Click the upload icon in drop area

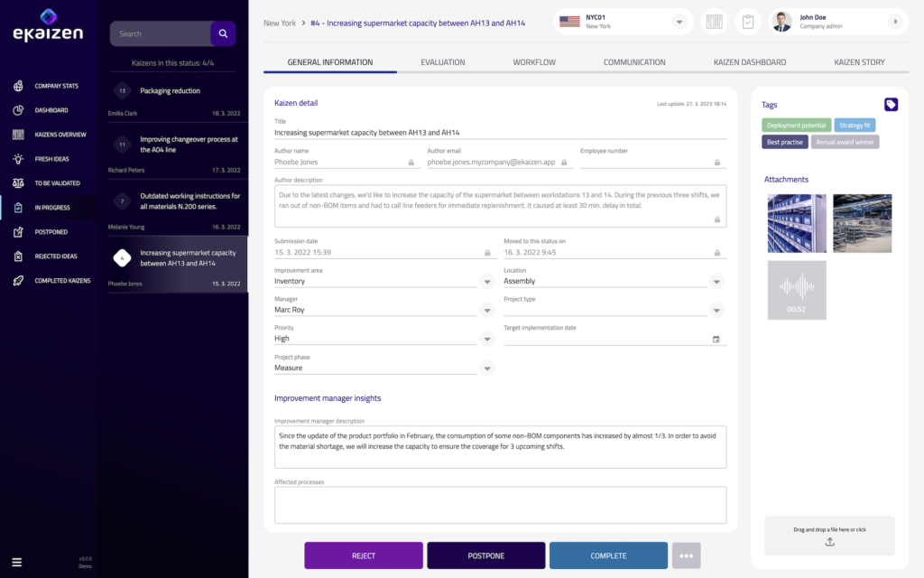pyautogui.click(x=829, y=542)
